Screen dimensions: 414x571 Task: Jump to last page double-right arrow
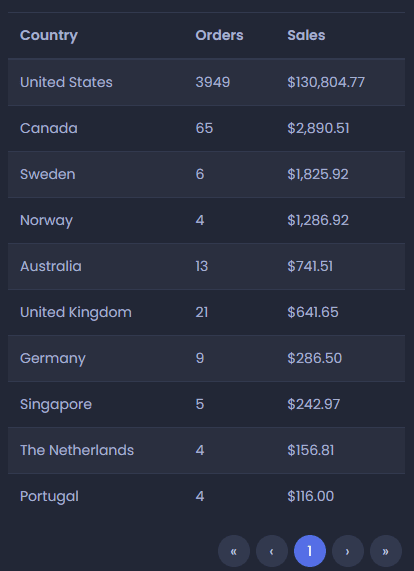click(386, 551)
